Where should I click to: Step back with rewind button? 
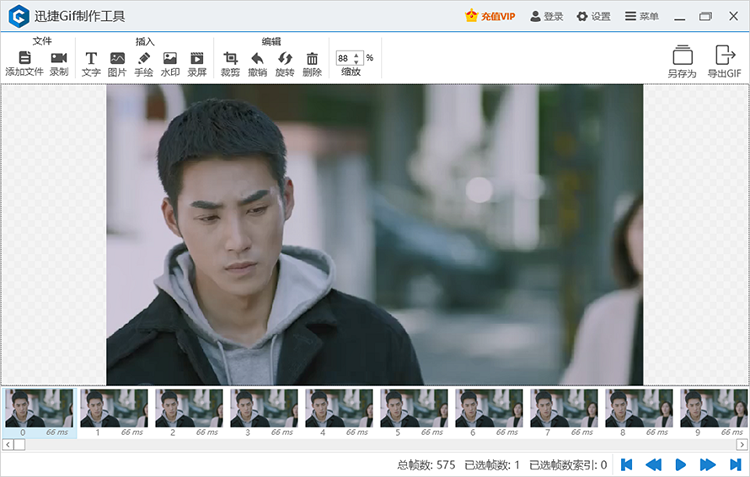coord(653,465)
